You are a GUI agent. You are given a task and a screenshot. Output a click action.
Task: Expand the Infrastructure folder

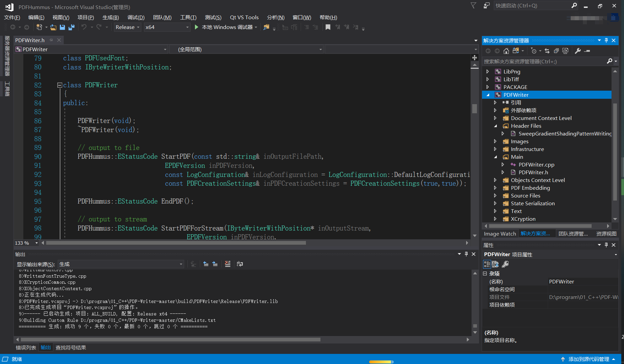495,149
